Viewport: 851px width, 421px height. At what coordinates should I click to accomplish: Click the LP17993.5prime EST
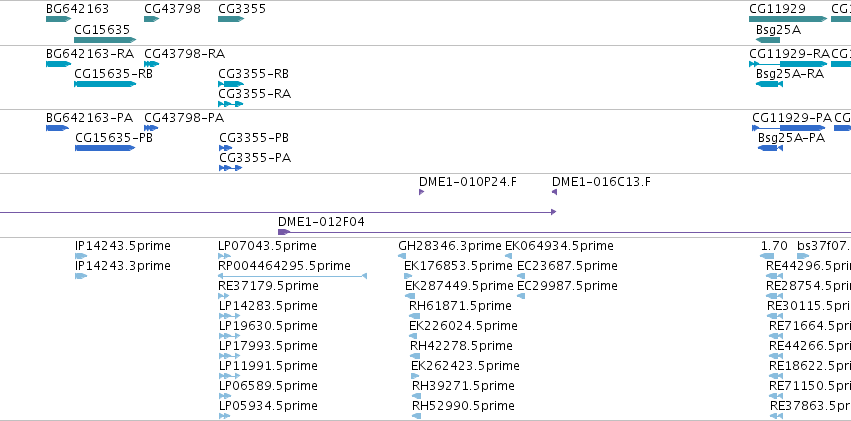coord(230,356)
